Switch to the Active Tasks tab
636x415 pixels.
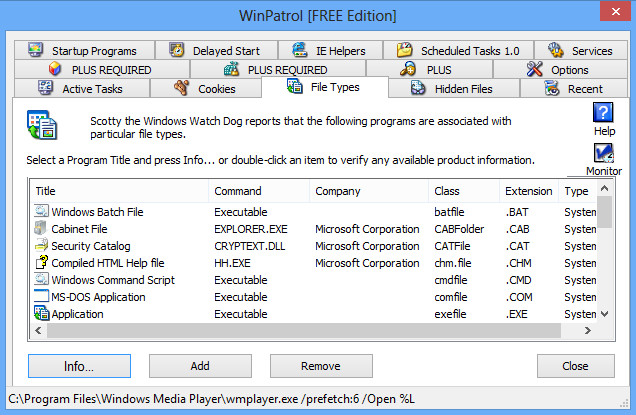point(82,88)
